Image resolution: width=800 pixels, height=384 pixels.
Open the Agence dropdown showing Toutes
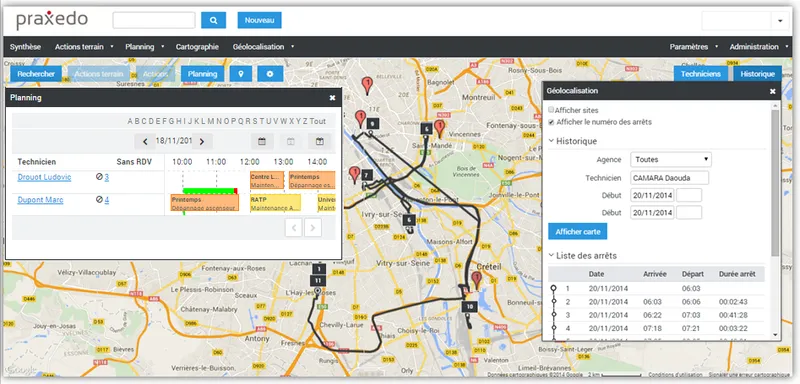[x=671, y=160]
